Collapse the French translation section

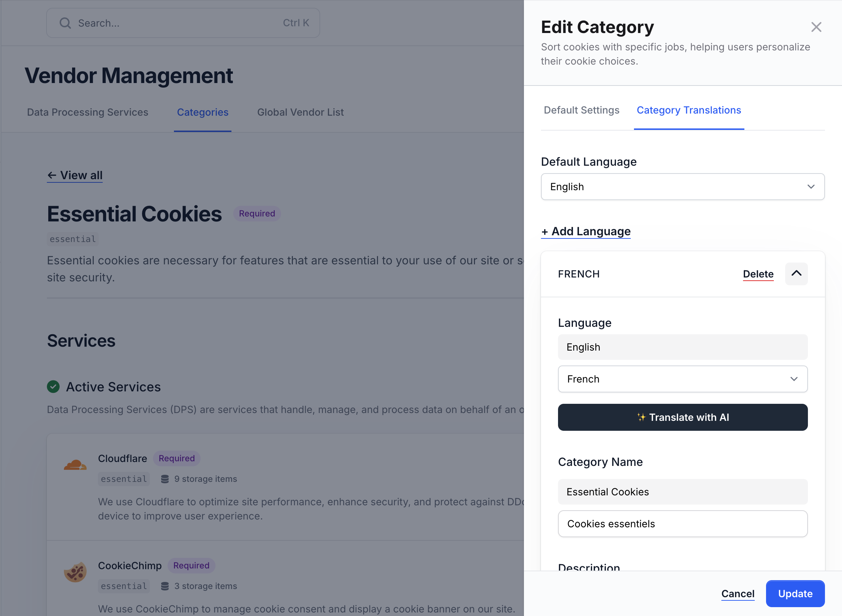pos(796,274)
